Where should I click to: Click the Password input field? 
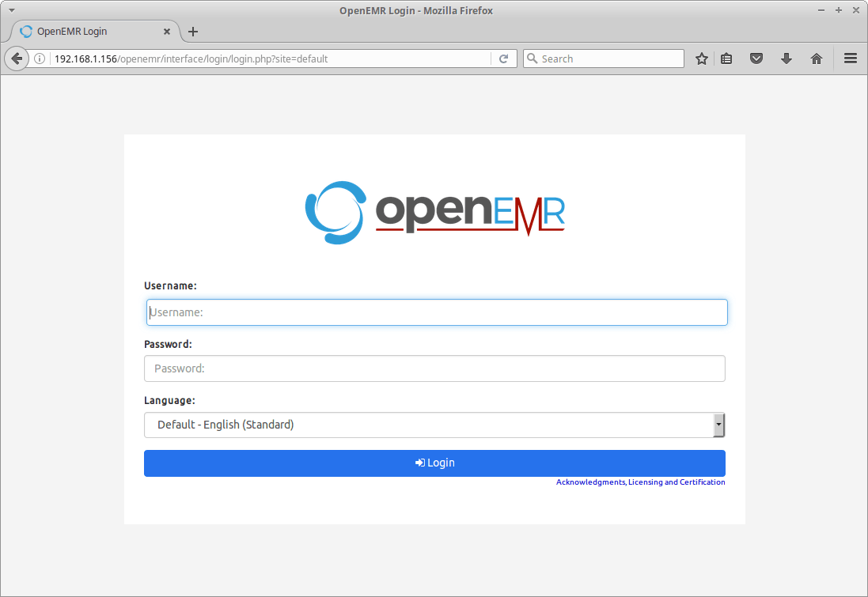click(434, 368)
